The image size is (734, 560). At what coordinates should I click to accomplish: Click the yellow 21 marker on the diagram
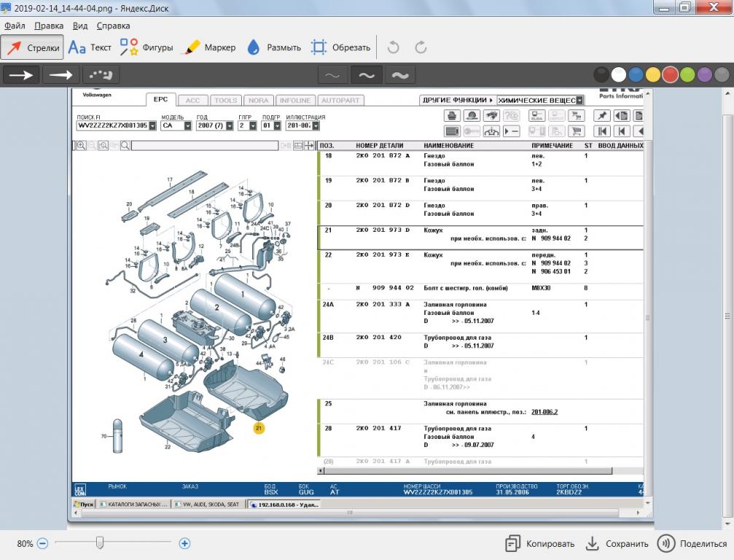[259, 428]
